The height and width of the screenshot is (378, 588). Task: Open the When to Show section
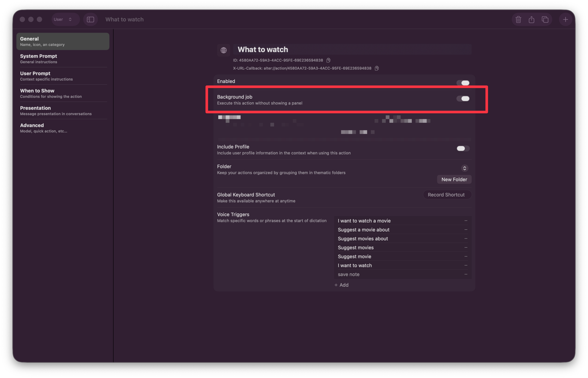click(x=63, y=93)
